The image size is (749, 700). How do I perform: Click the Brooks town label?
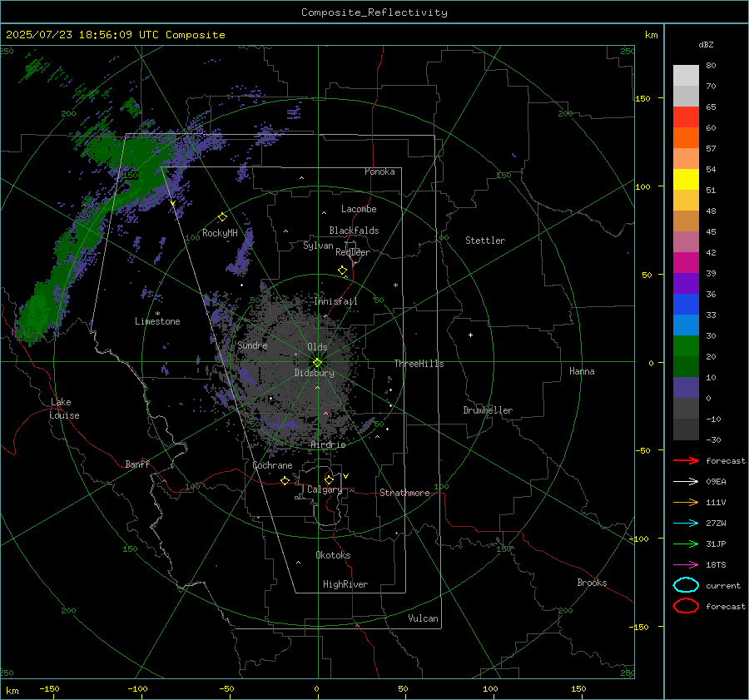592,583
